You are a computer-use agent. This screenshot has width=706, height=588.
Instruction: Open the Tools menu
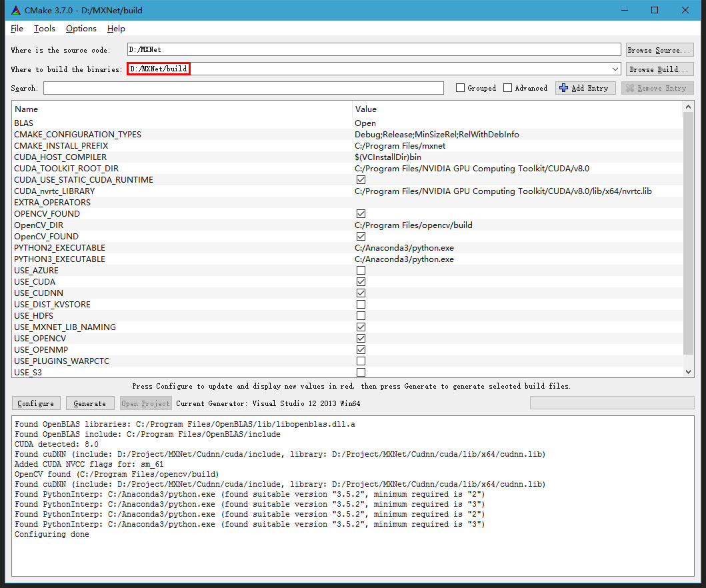(x=45, y=29)
